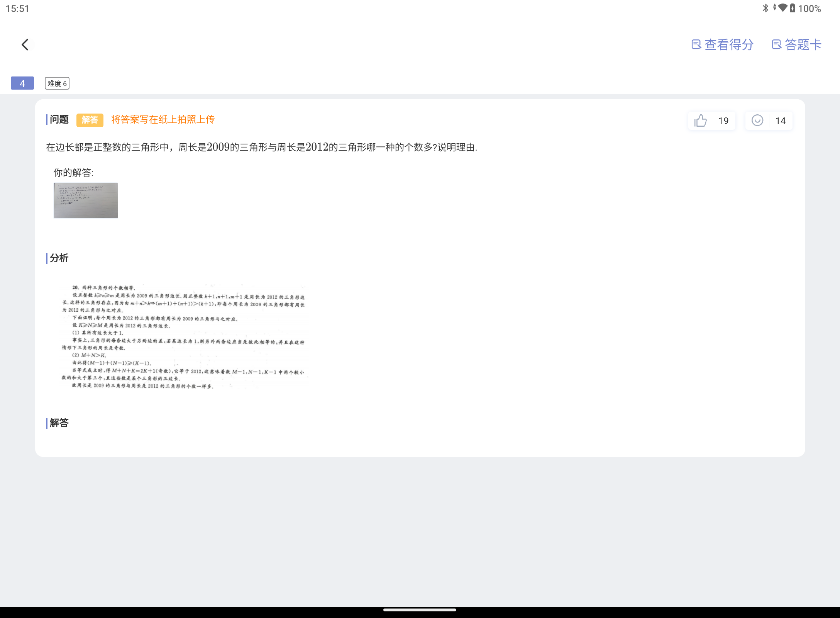
Task: Click the smiley face reaction icon
Action: (757, 121)
